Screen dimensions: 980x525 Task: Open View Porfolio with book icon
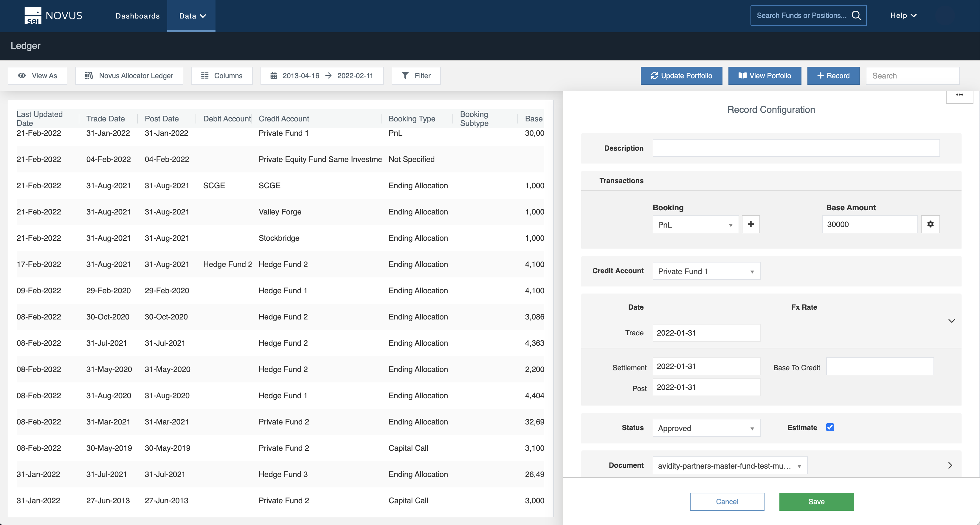coord(764,76)
